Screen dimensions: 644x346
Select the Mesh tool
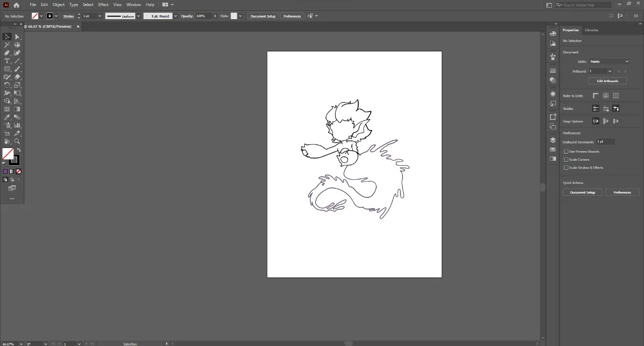[x=7, y=109]
